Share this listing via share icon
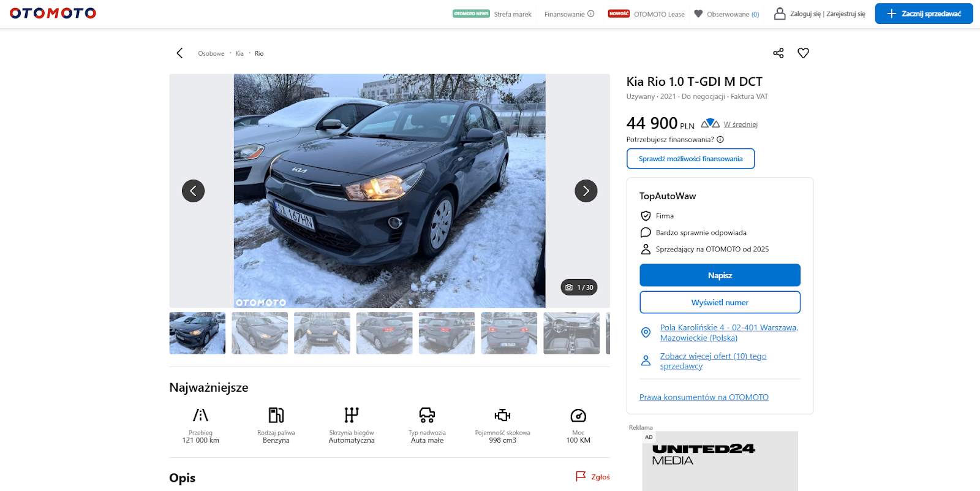980x491 pixels. click(x=778, y=53)
